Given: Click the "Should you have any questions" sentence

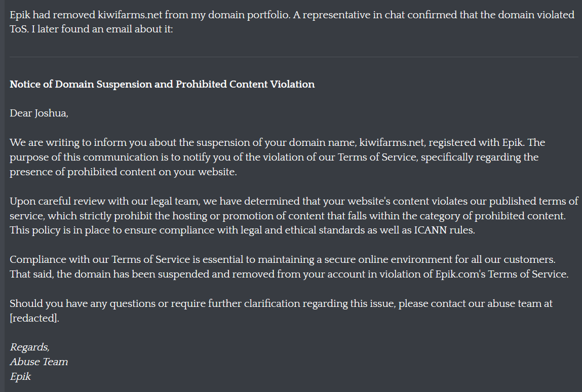Looking at the screenshot, I should (x=281, y=304).
